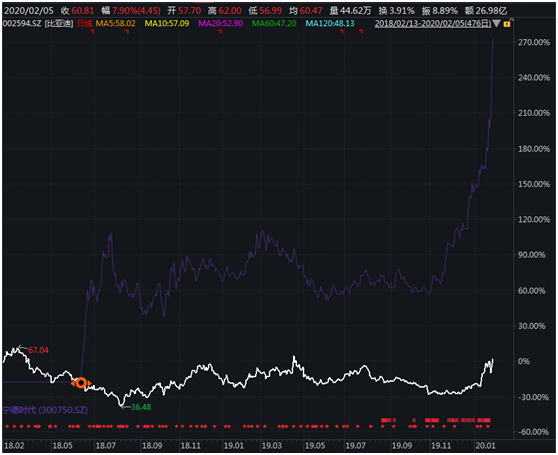Click the high value 62.00
The height and width of the screenshot is (455, 558).
point(230,11)
